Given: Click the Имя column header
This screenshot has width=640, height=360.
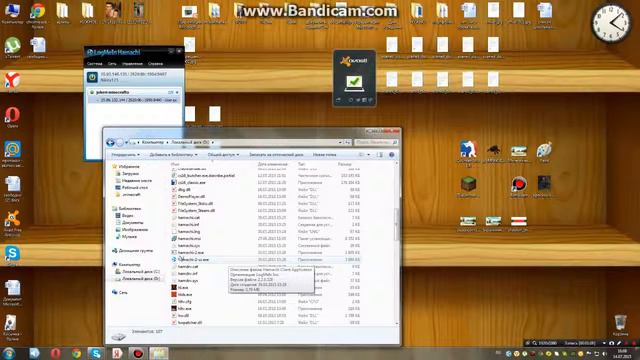Looking at the screenshot, I should coord(176,164).
